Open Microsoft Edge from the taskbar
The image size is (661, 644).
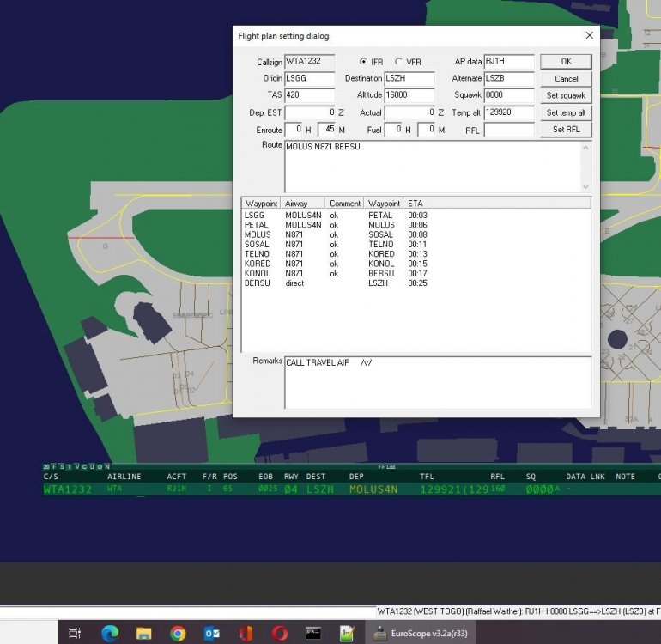(x=109, y=634)
